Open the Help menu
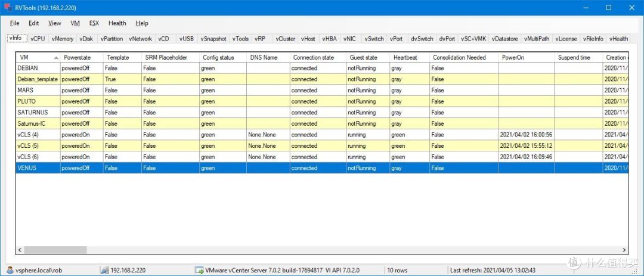This screenshot has width=644, height=276. click(x=142, y=23)
